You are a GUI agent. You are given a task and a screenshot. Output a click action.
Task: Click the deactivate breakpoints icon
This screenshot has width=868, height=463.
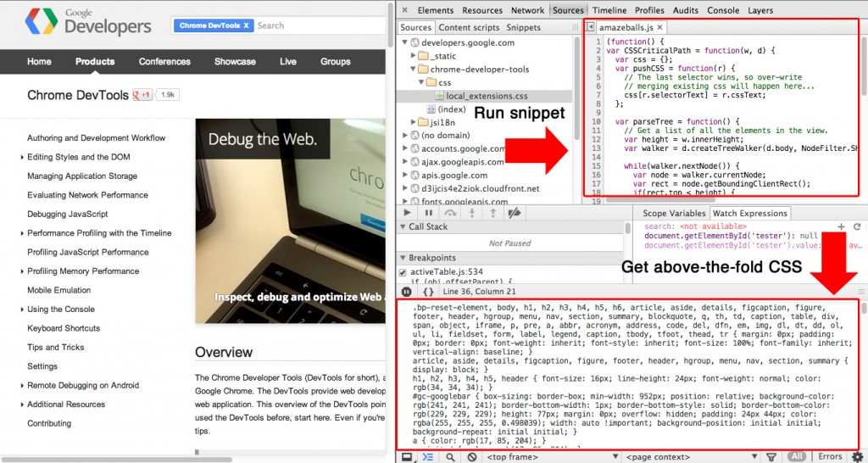(514, 213)
